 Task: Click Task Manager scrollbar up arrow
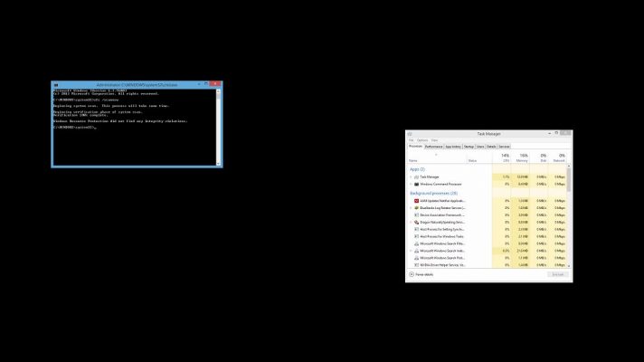(x=569, y=166)
